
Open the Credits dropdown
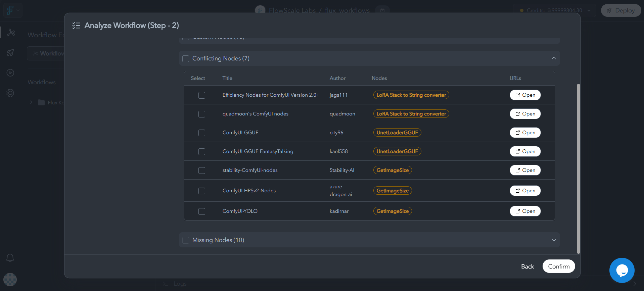554,10
